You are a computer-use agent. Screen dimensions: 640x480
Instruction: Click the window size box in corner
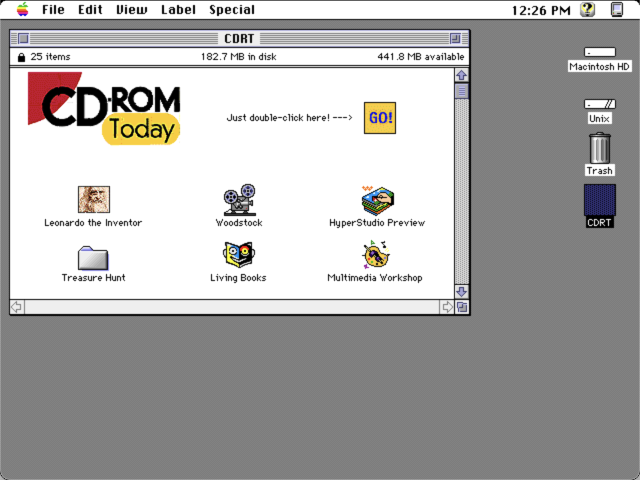[x=462, y=307]
